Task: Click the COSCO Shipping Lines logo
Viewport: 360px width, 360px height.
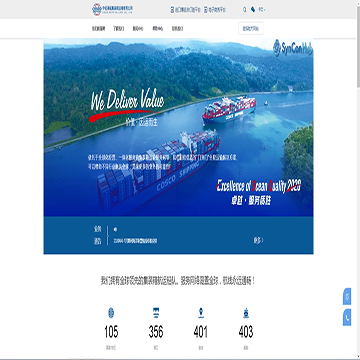Action: pyautogui.click(x=112, y=9)
